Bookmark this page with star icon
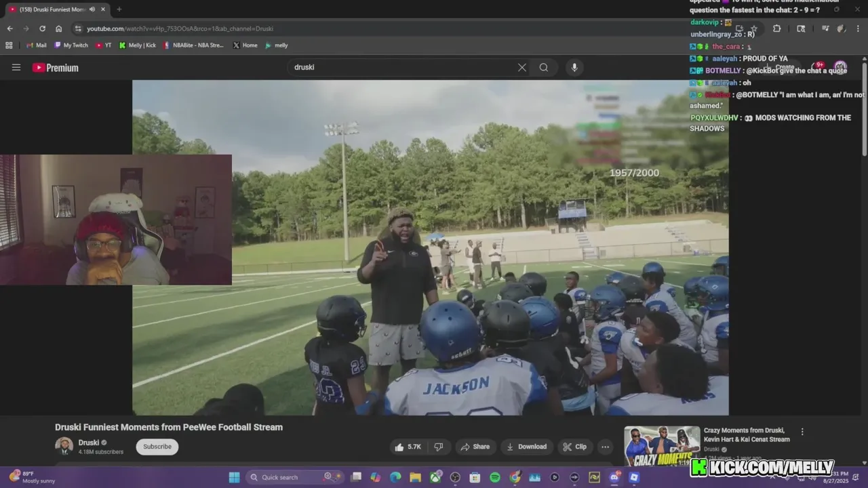868x488 pixels. 753,28
